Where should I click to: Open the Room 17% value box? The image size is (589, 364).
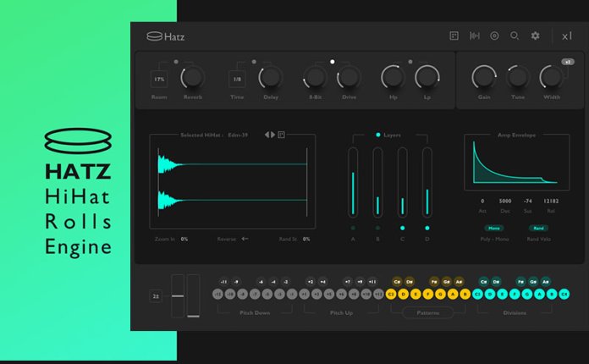[x=159, y=80]
